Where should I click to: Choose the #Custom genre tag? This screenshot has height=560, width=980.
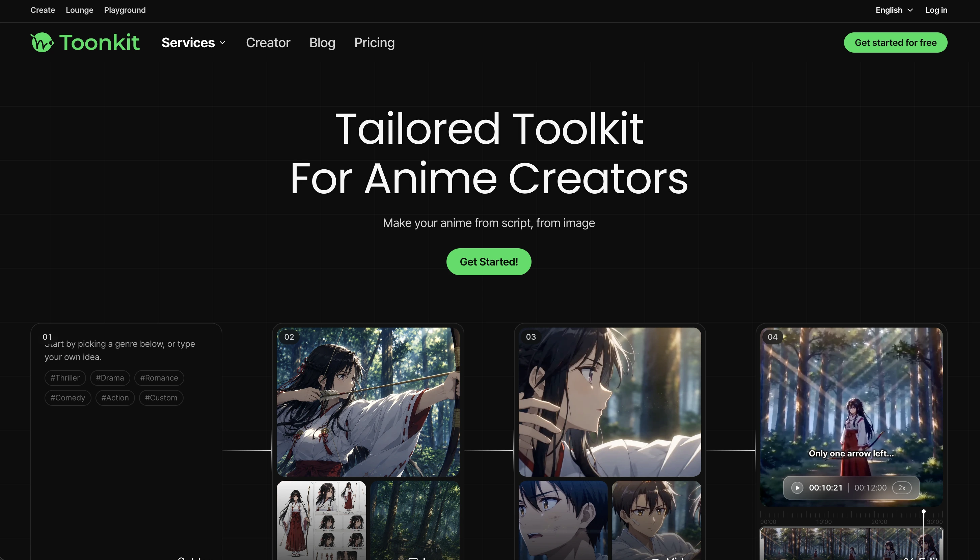(x=161, y=398)
